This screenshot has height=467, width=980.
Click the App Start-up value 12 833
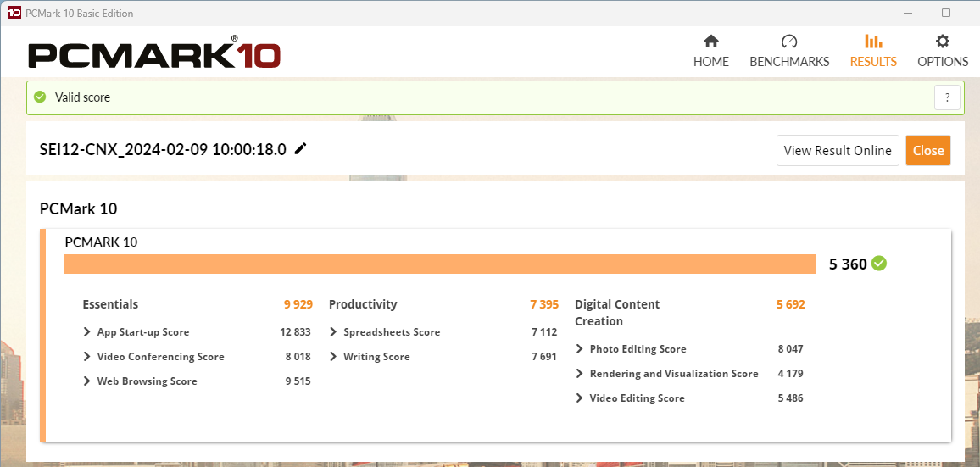[x=295, y=332]
